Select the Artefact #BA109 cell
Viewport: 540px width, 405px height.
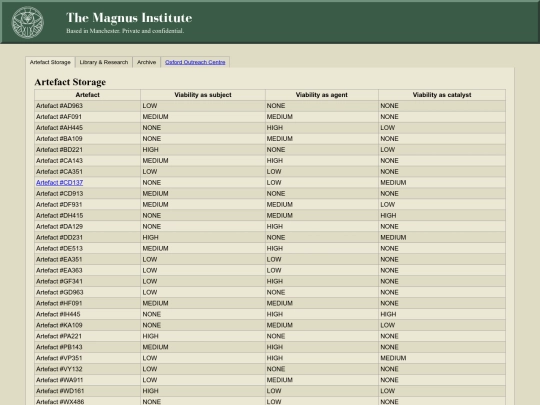tap(87, 139)
